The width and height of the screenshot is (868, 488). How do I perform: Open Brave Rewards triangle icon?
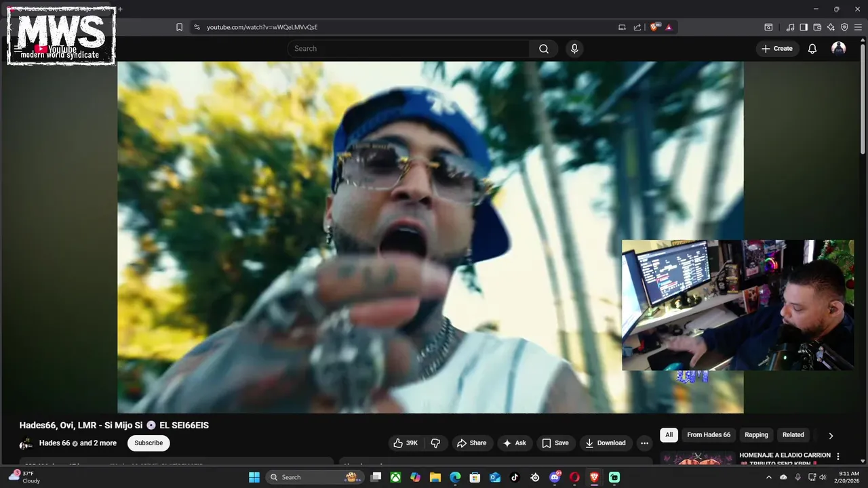(x=669, y=27)
